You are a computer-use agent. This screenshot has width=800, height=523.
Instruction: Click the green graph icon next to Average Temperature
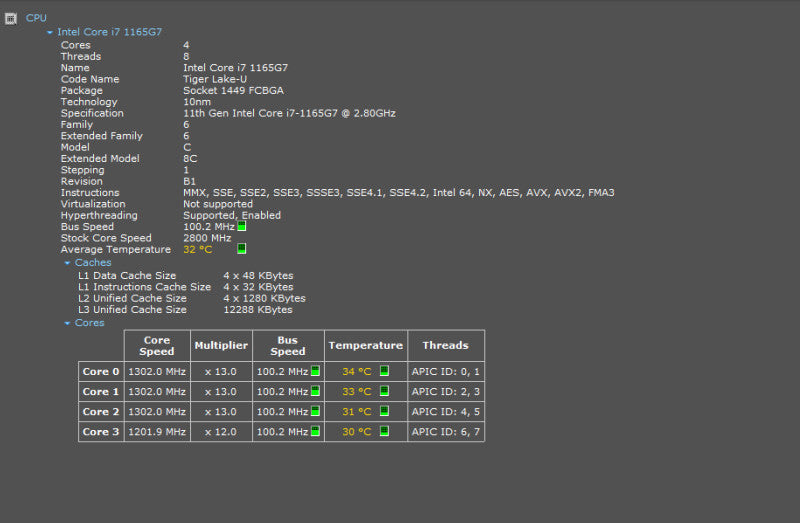pos(242,248)
